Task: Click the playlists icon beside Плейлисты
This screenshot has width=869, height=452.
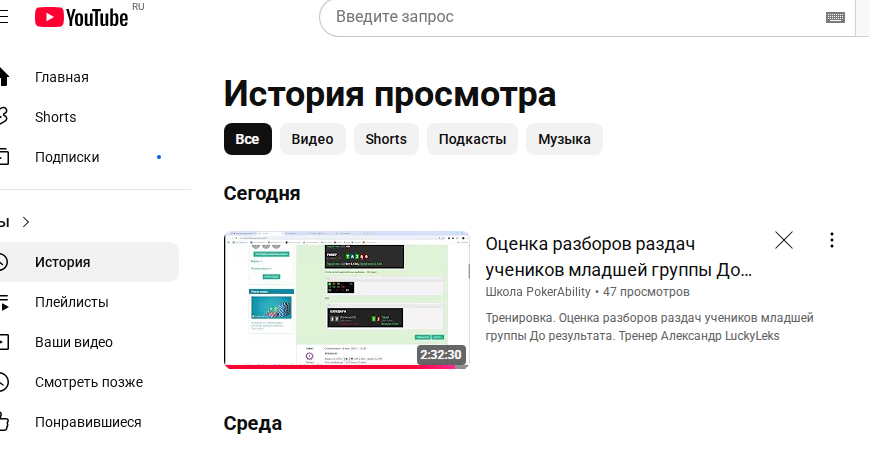Action: click(3, 302)
